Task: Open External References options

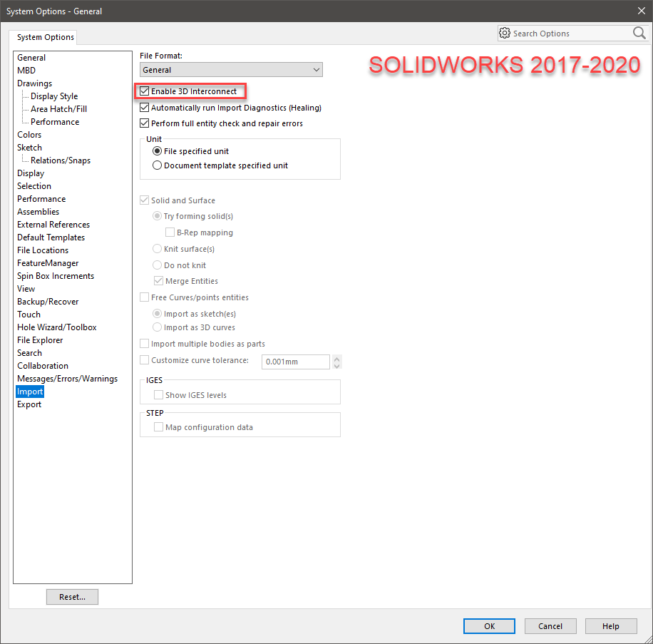Action: (x=53, y=225)
